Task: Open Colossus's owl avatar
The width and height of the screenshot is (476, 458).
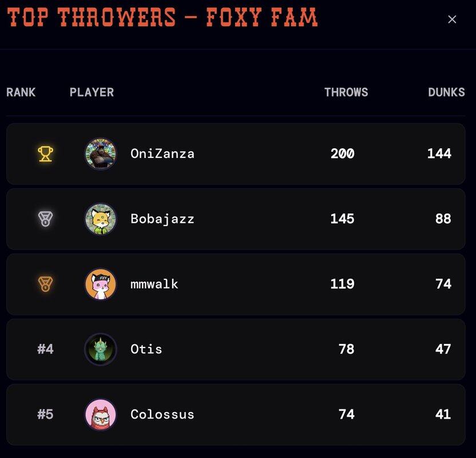Action: tap(101, 414)
